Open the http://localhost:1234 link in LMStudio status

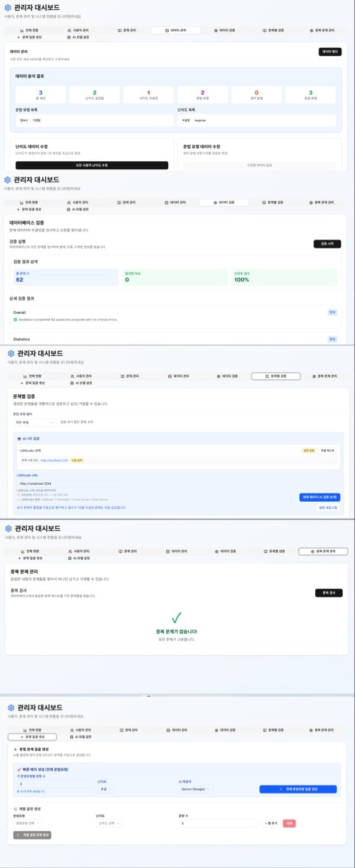[55, 460]
